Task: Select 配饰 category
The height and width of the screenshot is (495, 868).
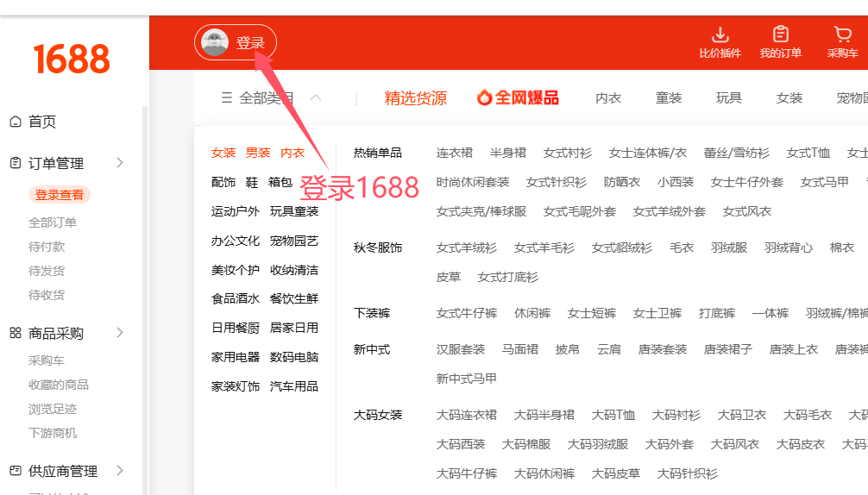Action: pos(223,183)
